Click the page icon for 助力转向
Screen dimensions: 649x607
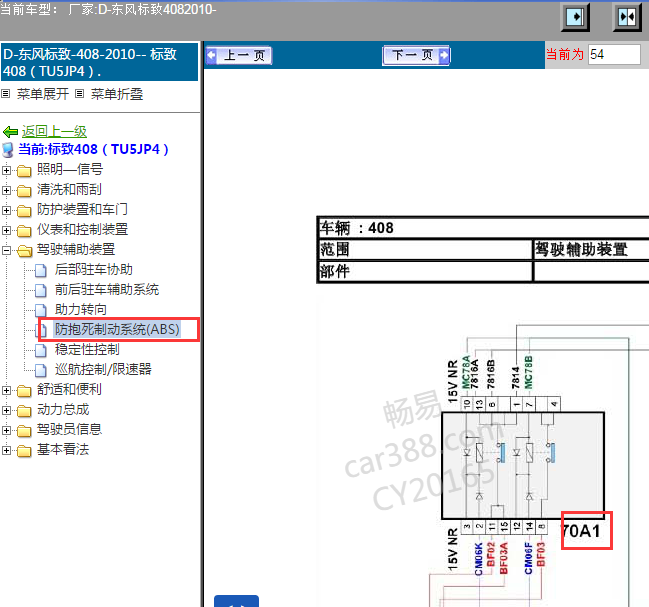click(41, 310)
